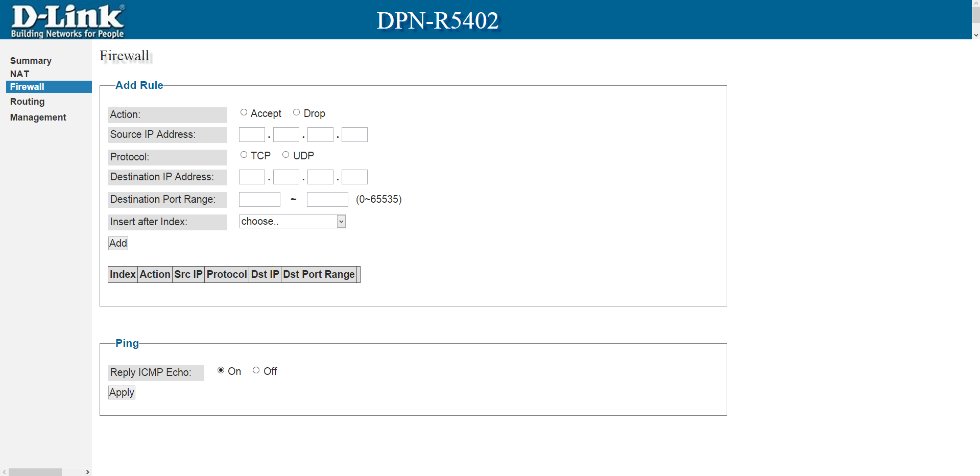Focus third octet of Source IP Address
Screen dimensions: 980x476
[320, 134]
